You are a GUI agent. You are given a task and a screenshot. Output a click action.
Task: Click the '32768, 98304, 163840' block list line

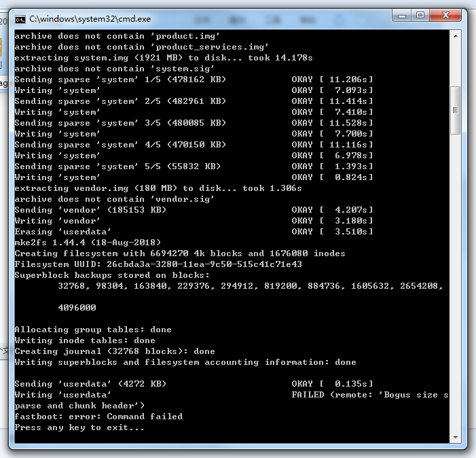pos(251,286)
